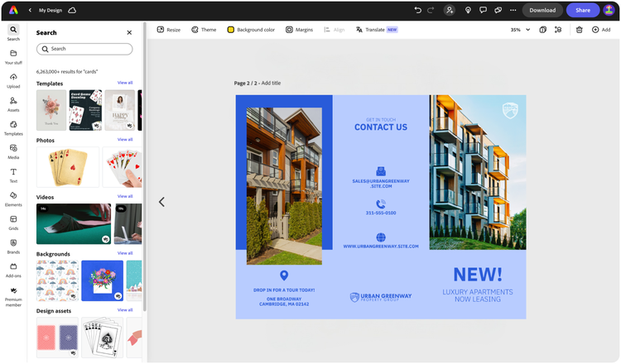Open the Translate feature
The width and height of the screenshot is (621, 364).
377,30
